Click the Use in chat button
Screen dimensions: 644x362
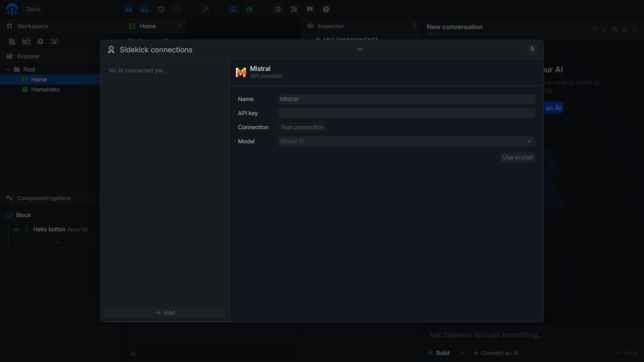[x=518, y=157]
